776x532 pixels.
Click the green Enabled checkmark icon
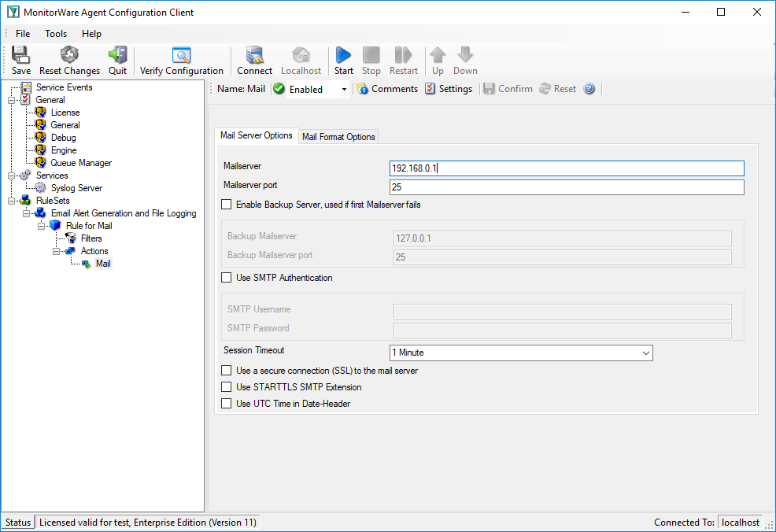pyautogui.click(x=279, y=89)
